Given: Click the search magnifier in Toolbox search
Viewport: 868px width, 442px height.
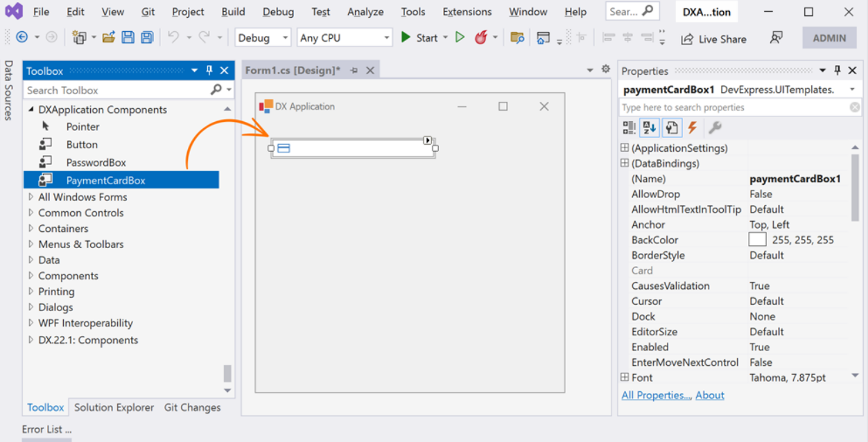Looking at the screenshot, I should coord(216,89).
